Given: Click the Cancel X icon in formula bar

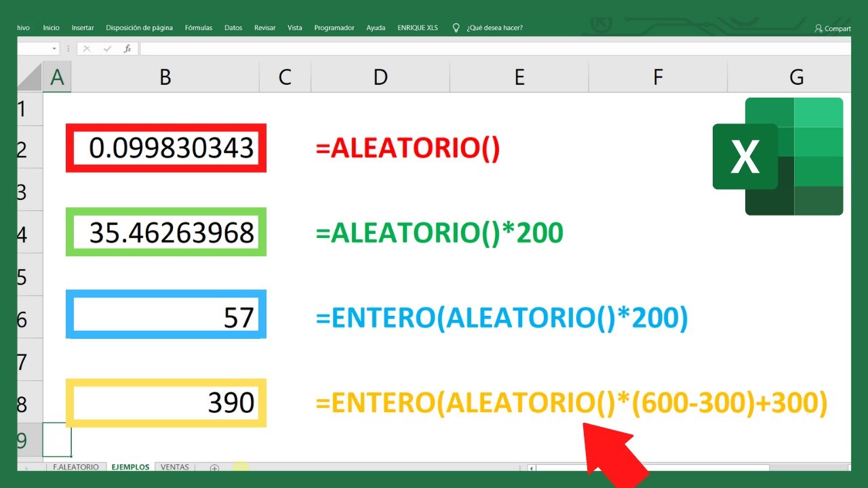Looking at the screenshot, I should (x=87, y=49).
